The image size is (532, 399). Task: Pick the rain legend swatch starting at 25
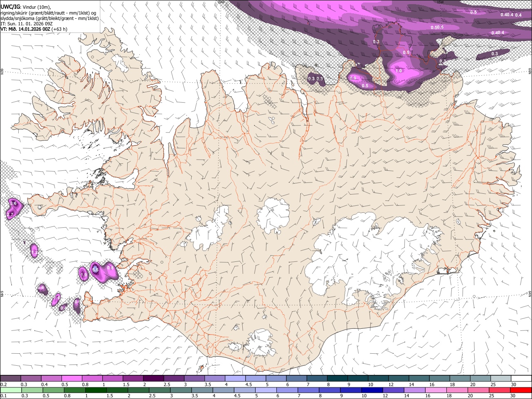[500, 390]
